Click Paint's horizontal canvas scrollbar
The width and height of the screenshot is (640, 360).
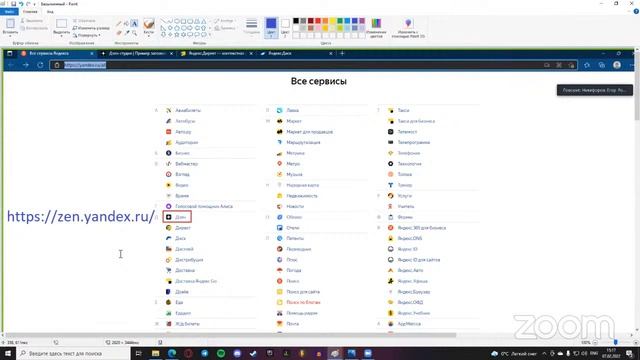[x=231, y=335]
